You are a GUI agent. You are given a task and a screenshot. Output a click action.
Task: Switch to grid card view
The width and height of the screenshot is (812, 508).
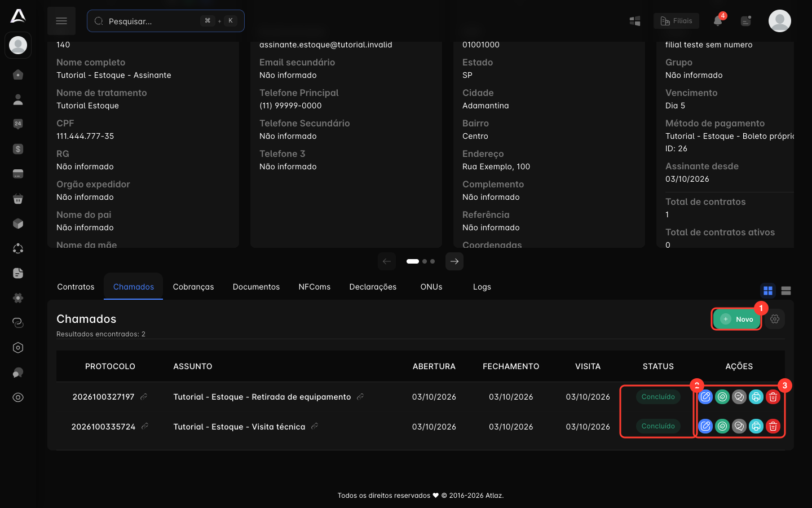pos(768,291)
